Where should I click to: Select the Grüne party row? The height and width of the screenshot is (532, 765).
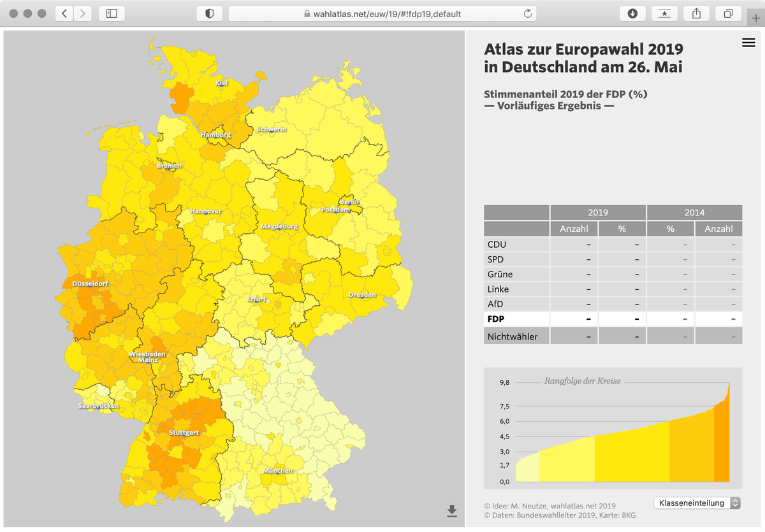click(x=516, y=275)
